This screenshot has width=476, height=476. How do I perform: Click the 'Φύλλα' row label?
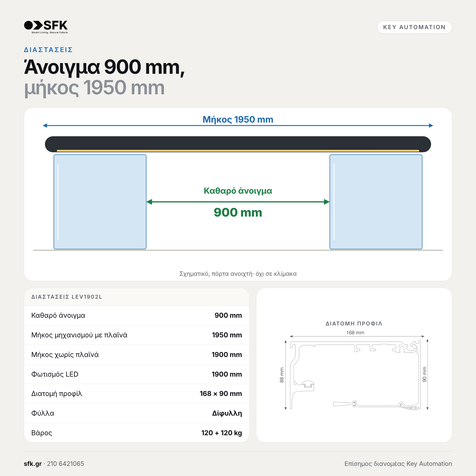[43, 413]
